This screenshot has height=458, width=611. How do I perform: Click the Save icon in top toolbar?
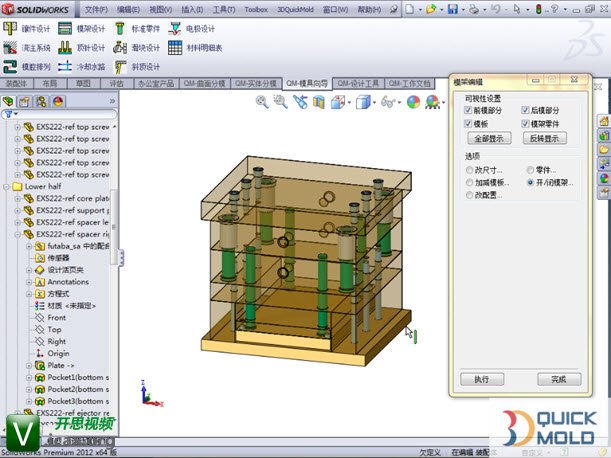[x=452, y=9]
